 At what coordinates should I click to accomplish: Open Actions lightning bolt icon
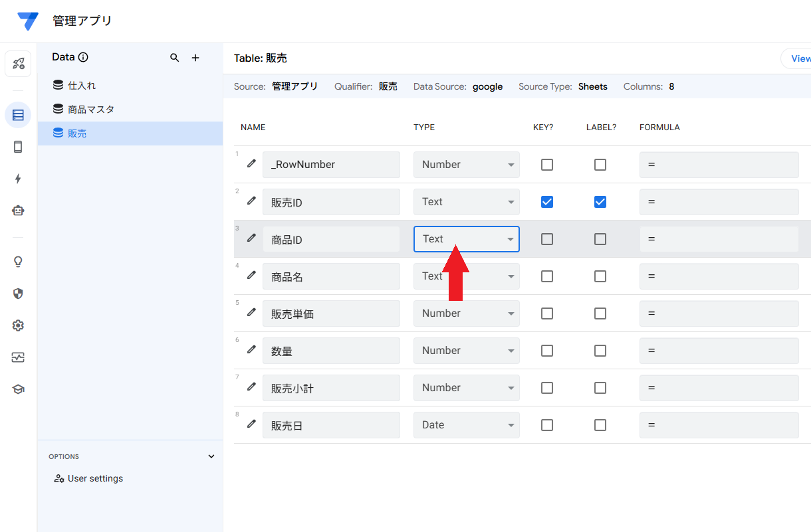pos(18,179)
